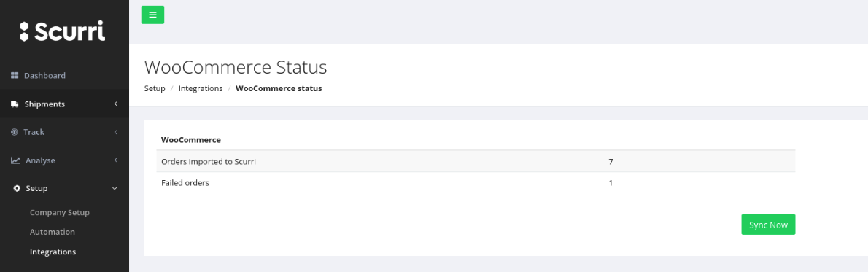Collapse the Setup submenu chevron
Viewport: 868px width, 272px height.
pos(115,188)
